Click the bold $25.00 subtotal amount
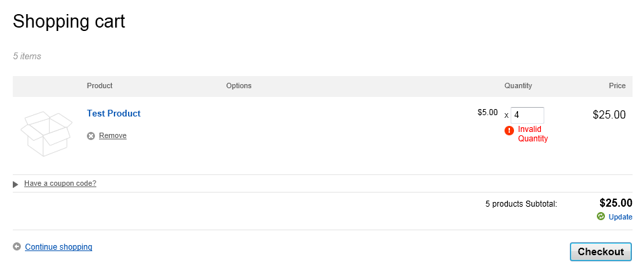 pos(616,203)
